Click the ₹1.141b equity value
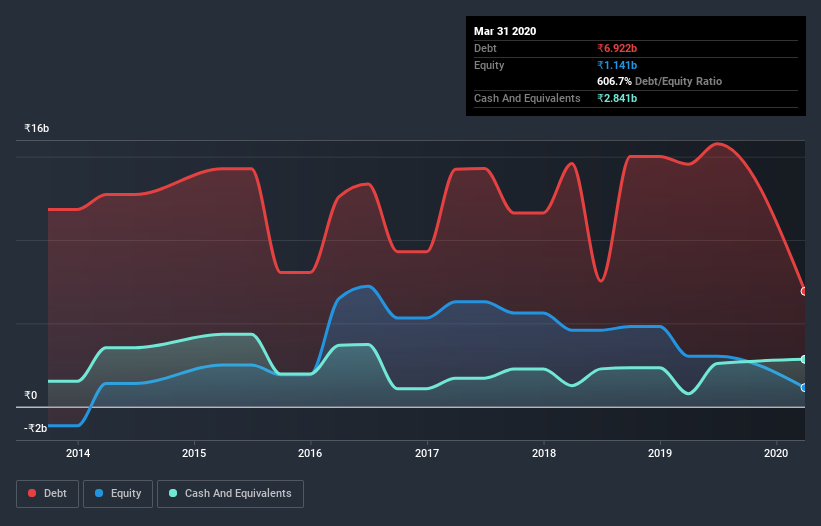The image size is (821, 526). point(617,65)
